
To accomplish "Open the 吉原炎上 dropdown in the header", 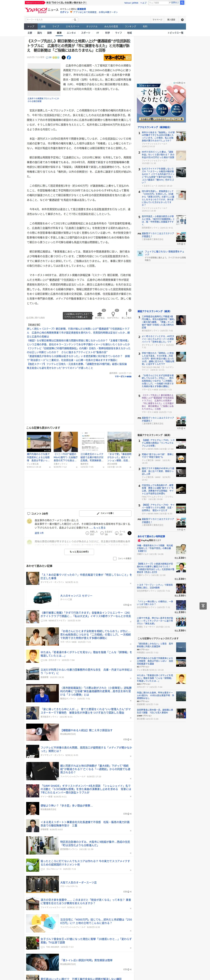I will tap(175, 3).
